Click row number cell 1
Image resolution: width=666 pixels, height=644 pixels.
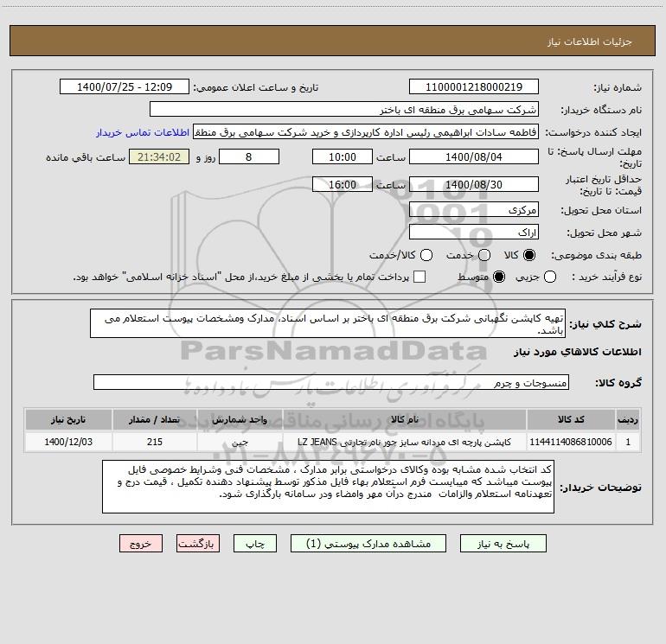tap(628, 442)
